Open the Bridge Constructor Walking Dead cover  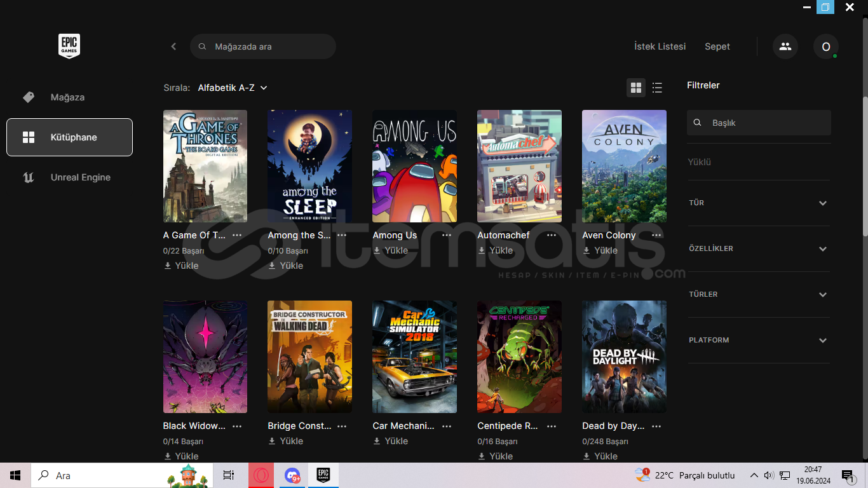click(310, 357)
